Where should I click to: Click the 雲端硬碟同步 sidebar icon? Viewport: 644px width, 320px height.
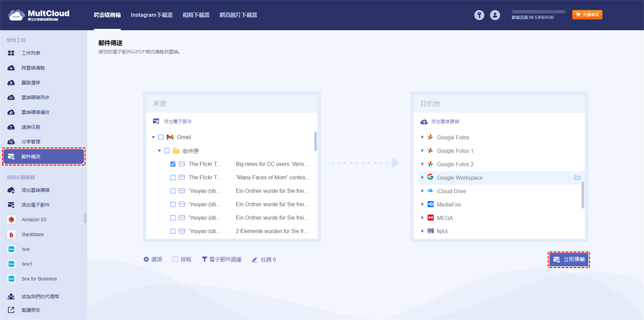coord(11,98)
